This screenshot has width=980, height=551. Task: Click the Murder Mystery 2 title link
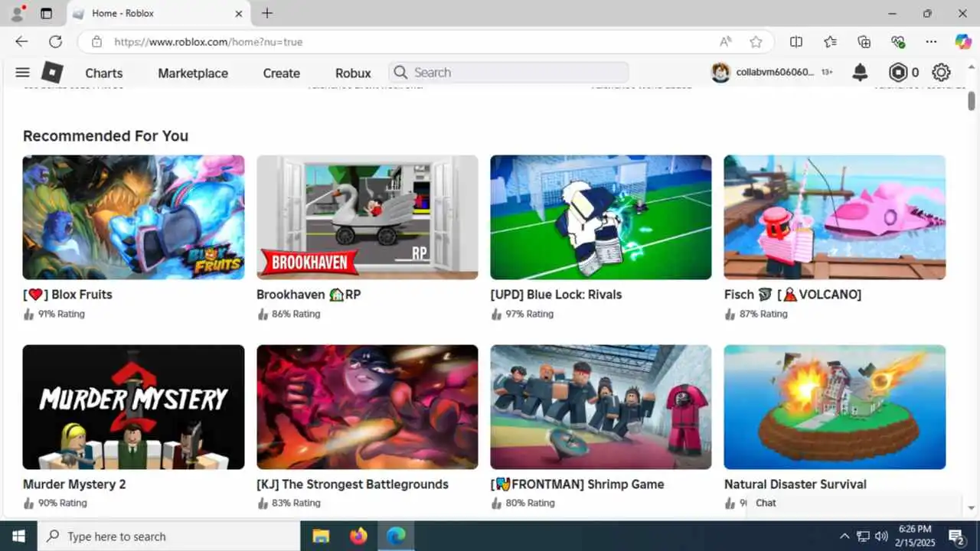(74, 484)
